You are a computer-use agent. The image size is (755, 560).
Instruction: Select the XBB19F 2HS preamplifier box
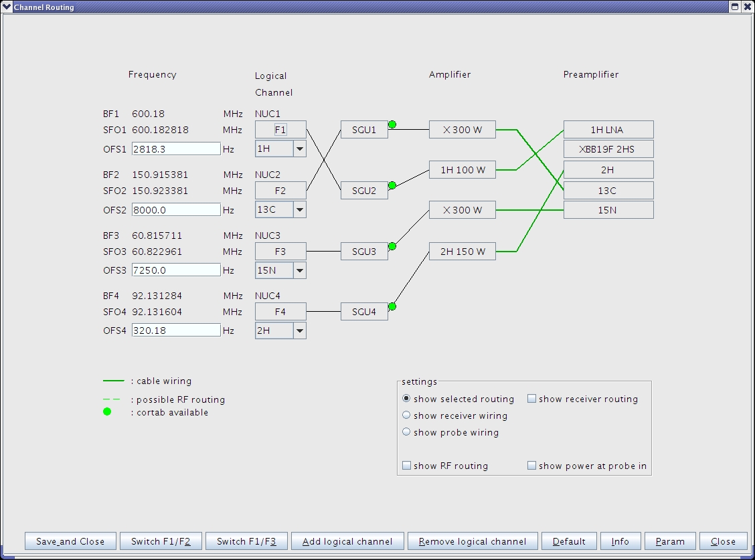[608, 149]
